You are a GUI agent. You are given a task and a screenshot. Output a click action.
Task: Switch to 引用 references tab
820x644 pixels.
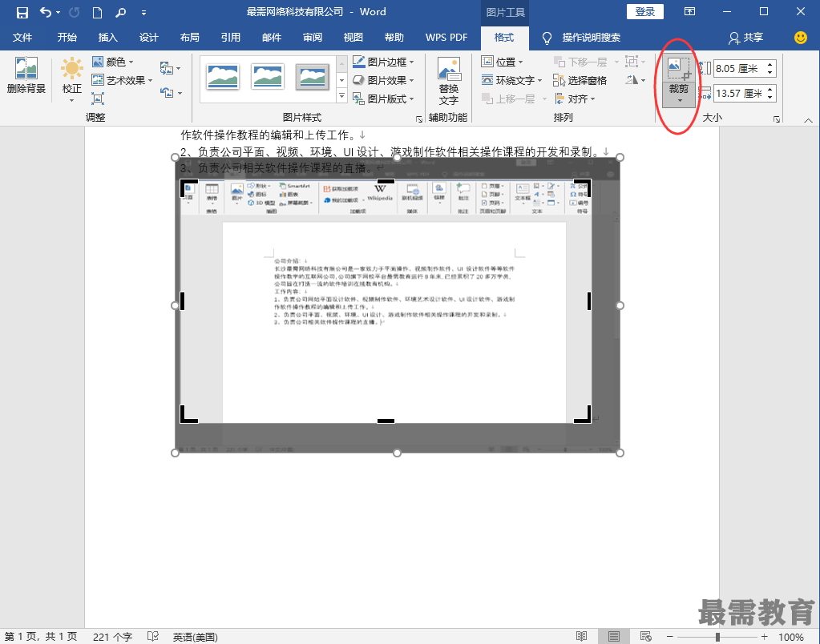[x=231, y=38]
